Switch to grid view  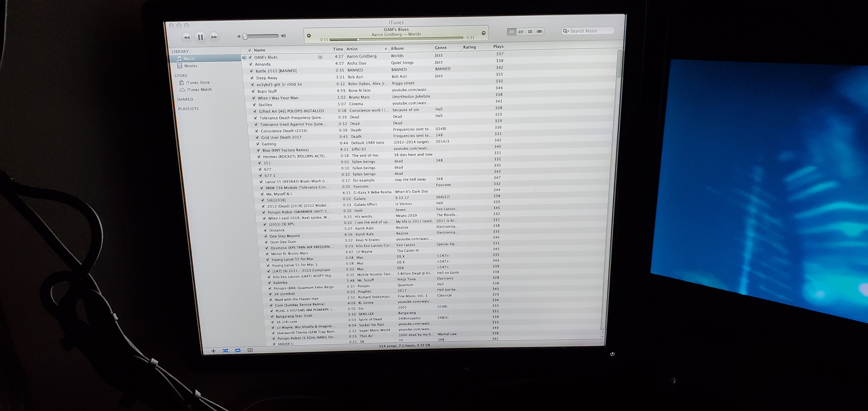[530, 32]
